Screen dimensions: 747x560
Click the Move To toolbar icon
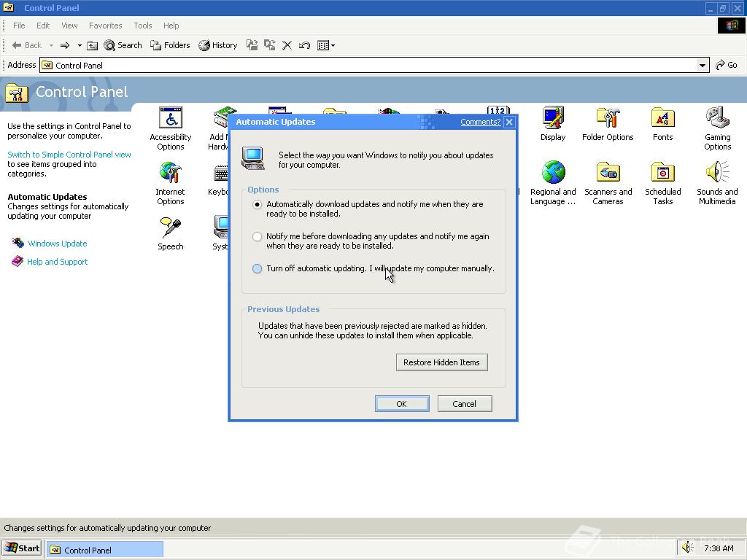252,45
